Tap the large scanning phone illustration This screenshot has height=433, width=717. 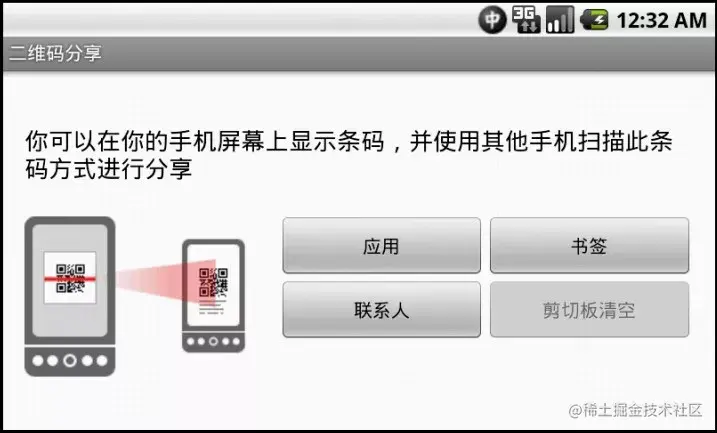pos(70,296)
